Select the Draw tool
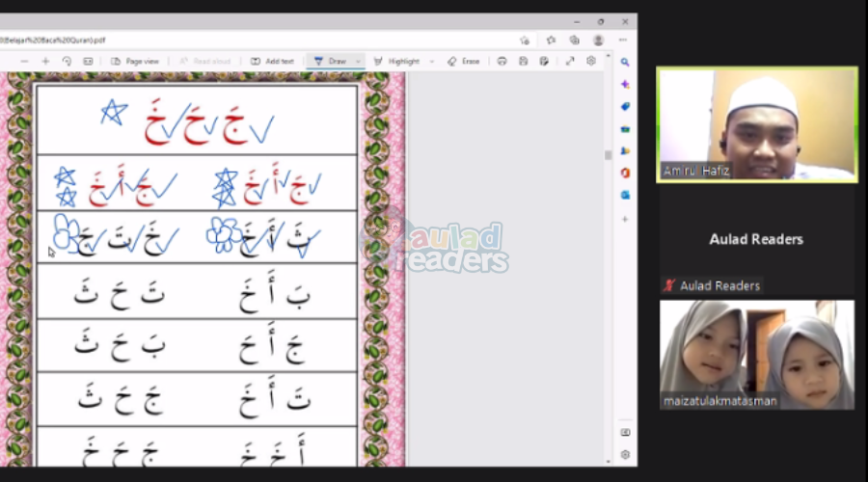This screenshot has width=868, height=482. (331, 61)
